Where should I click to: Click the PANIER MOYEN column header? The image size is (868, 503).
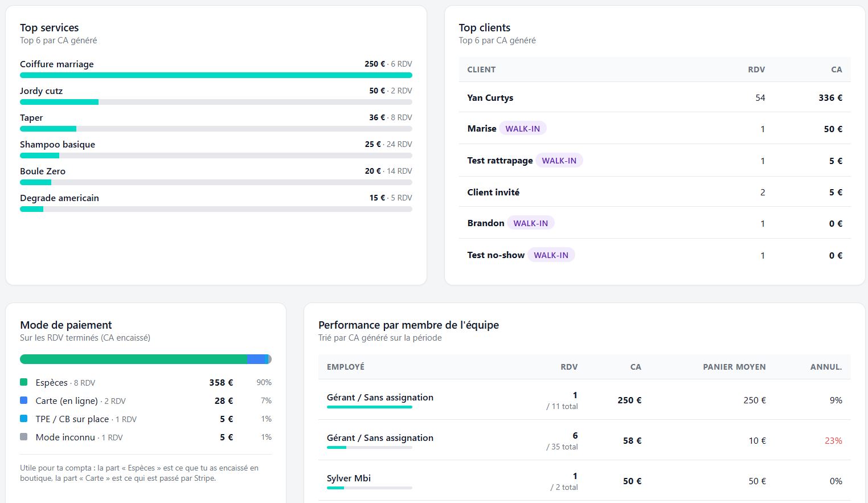(x=734, y=367)
